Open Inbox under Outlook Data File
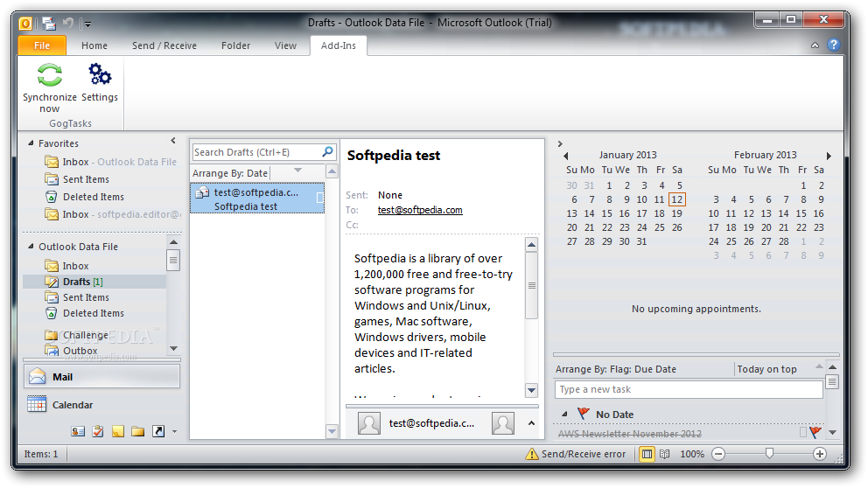868x488 pixels. coord(67,266)
